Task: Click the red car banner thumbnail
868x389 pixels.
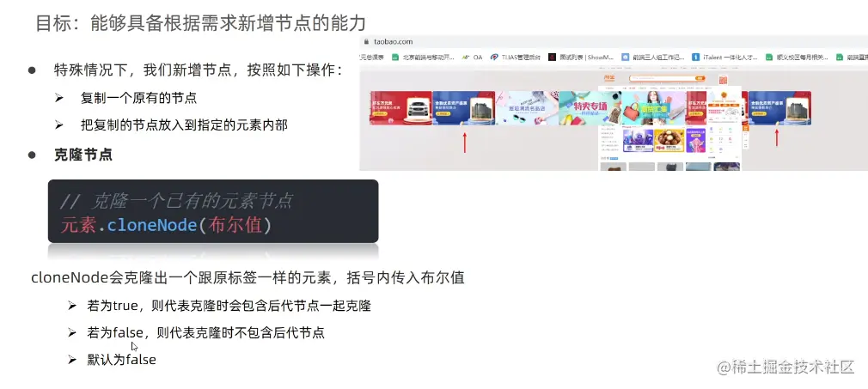Action: (x=400, y=108)
